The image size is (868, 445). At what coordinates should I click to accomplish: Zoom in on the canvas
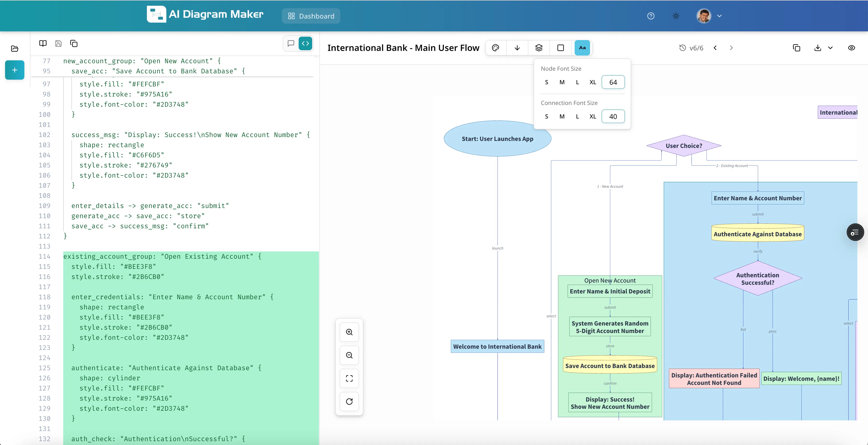tap(349, 332)
